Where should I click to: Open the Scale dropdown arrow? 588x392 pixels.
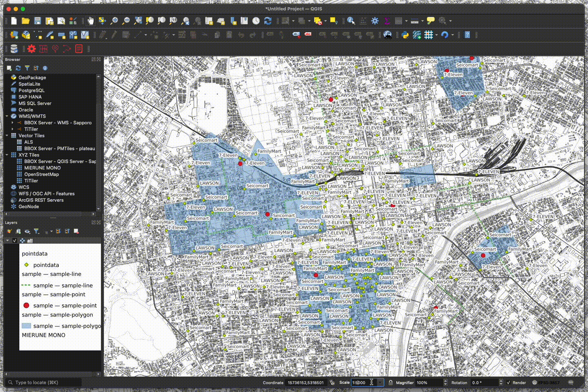380,383
